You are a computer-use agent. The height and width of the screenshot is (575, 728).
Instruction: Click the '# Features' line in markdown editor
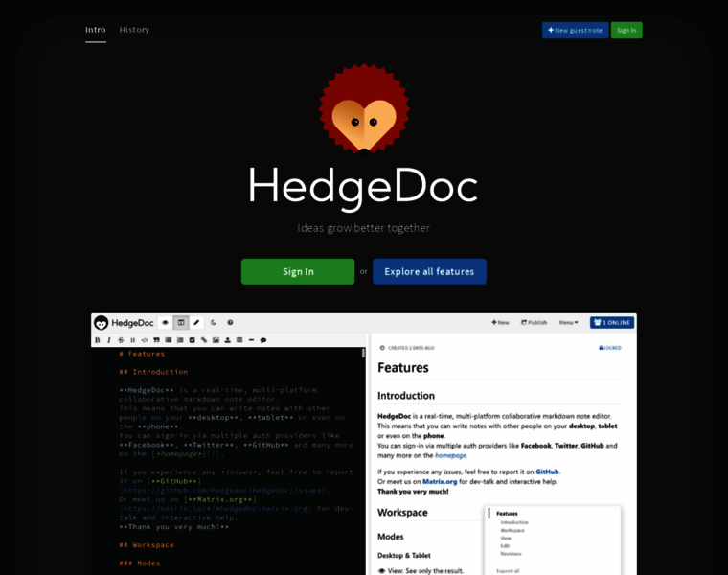(x=142, y=354)
